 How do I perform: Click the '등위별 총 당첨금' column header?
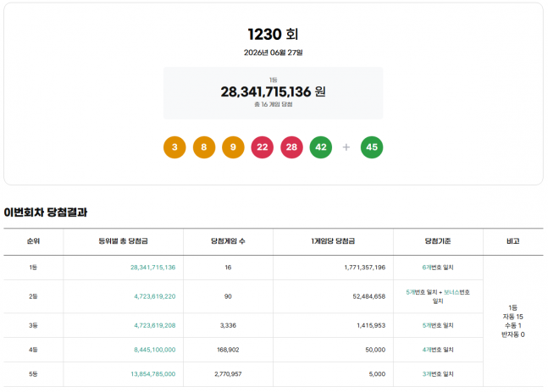click(x=123, y=241)
